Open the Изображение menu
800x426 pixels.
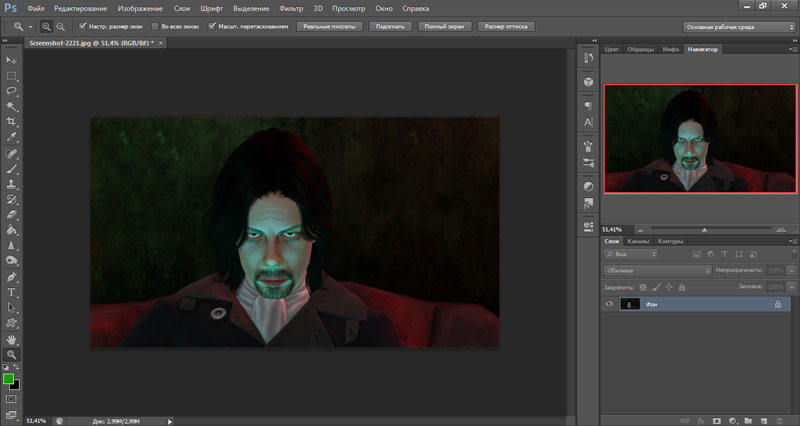coord(140,8)
